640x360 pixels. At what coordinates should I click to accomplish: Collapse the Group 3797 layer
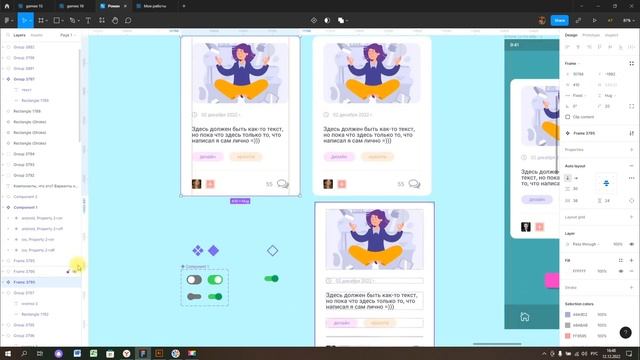3,79
